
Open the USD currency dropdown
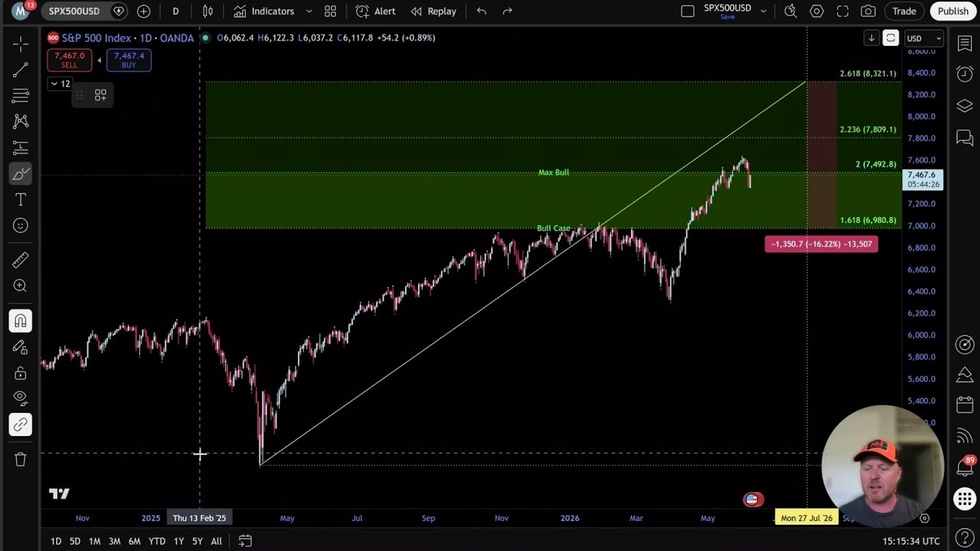(923, 38)
